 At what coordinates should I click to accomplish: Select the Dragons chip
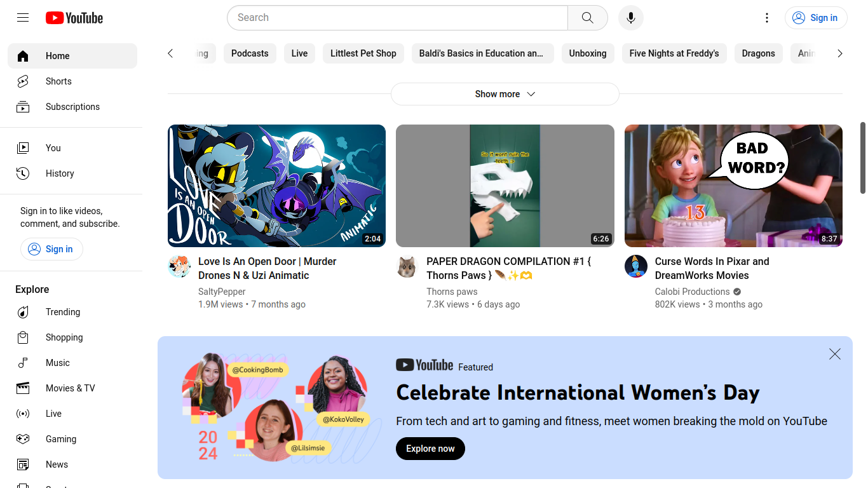click(759, 53)
